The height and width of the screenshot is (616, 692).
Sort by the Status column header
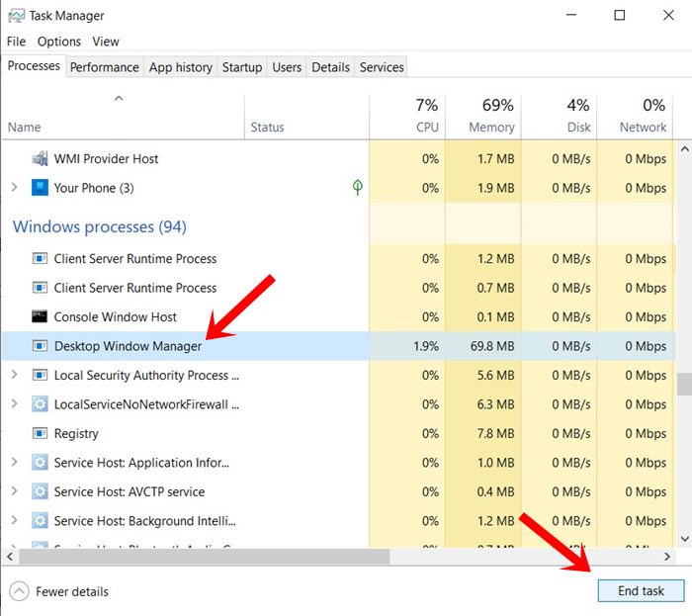(x=306, y=117)
